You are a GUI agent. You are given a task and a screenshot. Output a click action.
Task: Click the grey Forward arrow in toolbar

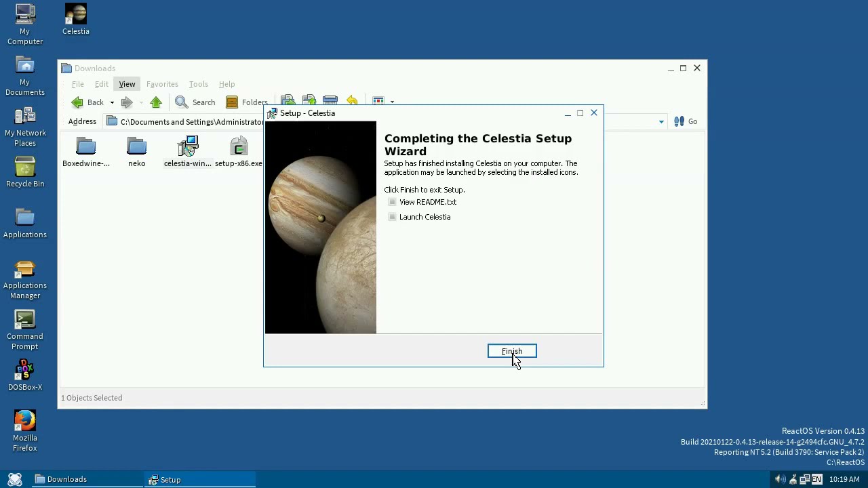[x=126, y=102]
